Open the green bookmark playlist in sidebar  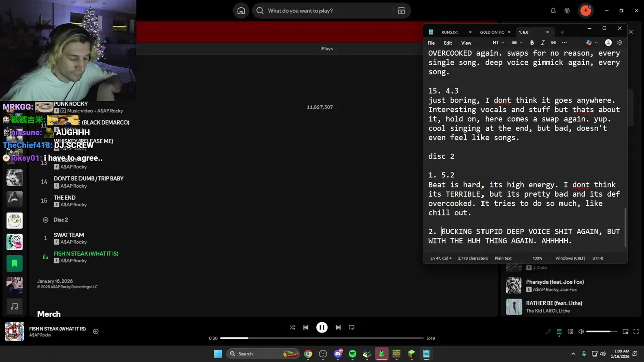point(14,263)
